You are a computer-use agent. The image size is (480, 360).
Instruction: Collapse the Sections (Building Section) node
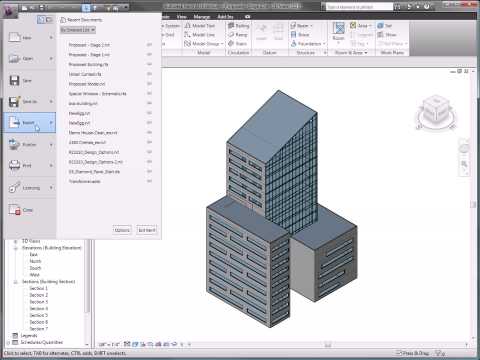[x=15, y=282]
